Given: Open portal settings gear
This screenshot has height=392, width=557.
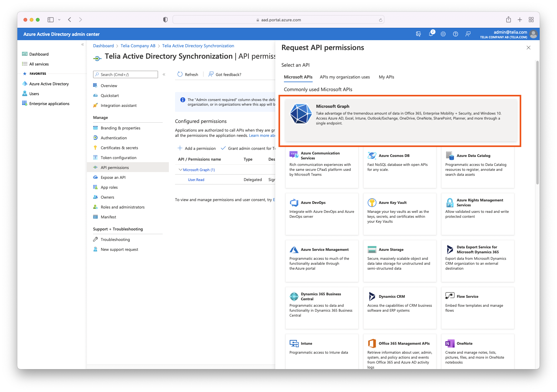Looking at the screenshot, I should click(x=443, y=34).
